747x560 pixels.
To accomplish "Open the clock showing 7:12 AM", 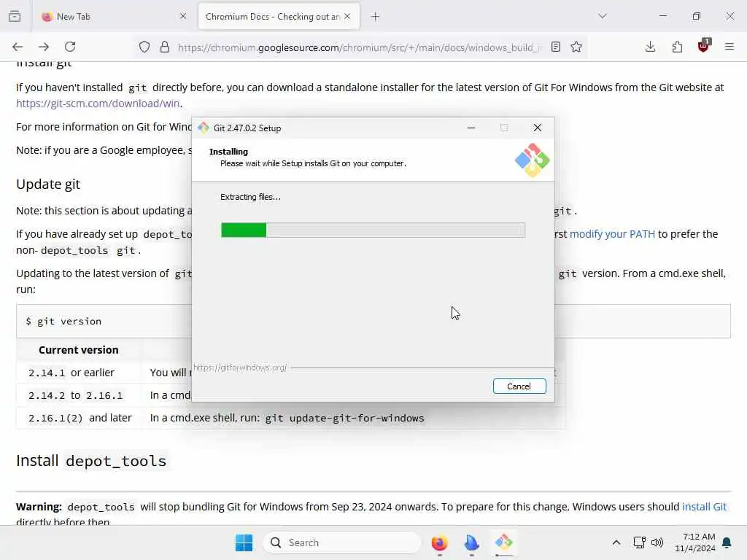I will click(x=695, y=542).
